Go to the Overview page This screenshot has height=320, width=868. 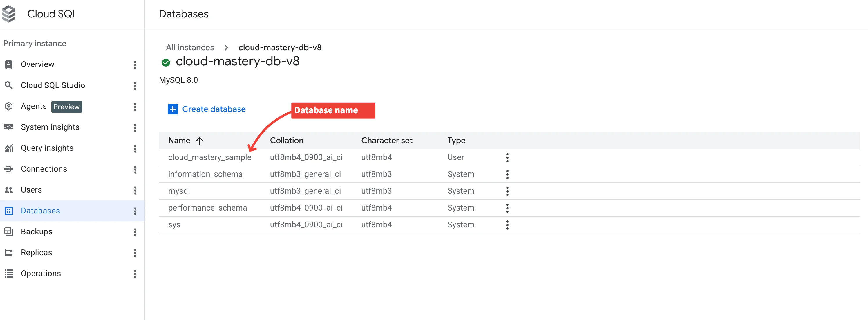click(37, 64)
